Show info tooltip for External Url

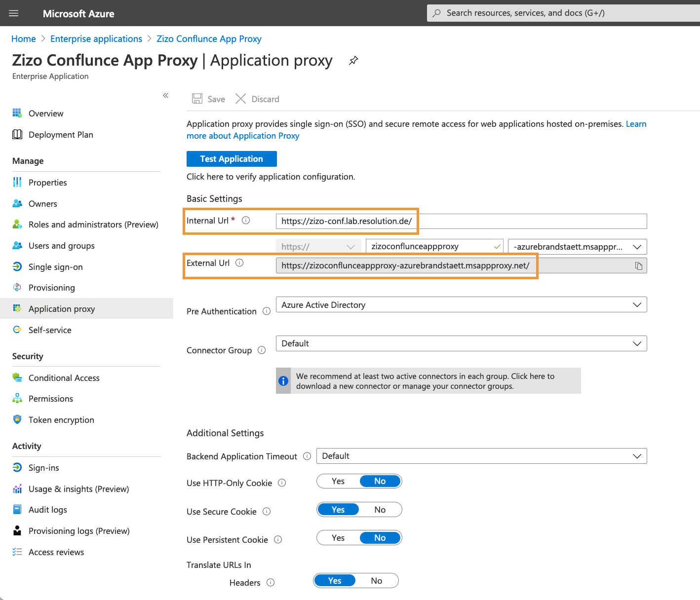[x=239, y=263]
